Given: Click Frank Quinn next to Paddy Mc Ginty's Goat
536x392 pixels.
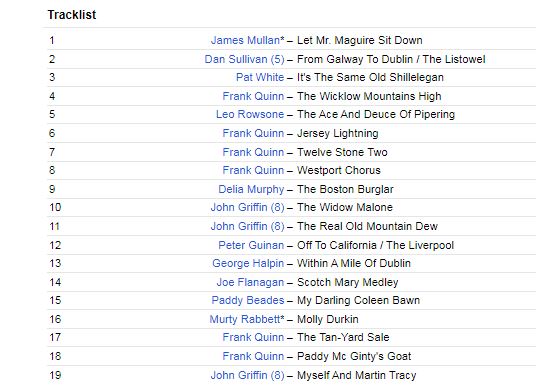Looking at the screenshot, I should [253, 356].
